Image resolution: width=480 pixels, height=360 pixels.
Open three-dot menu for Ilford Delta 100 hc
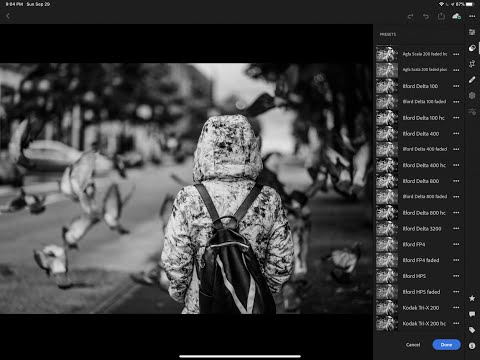pyautogui.click(x=456, y=118)
